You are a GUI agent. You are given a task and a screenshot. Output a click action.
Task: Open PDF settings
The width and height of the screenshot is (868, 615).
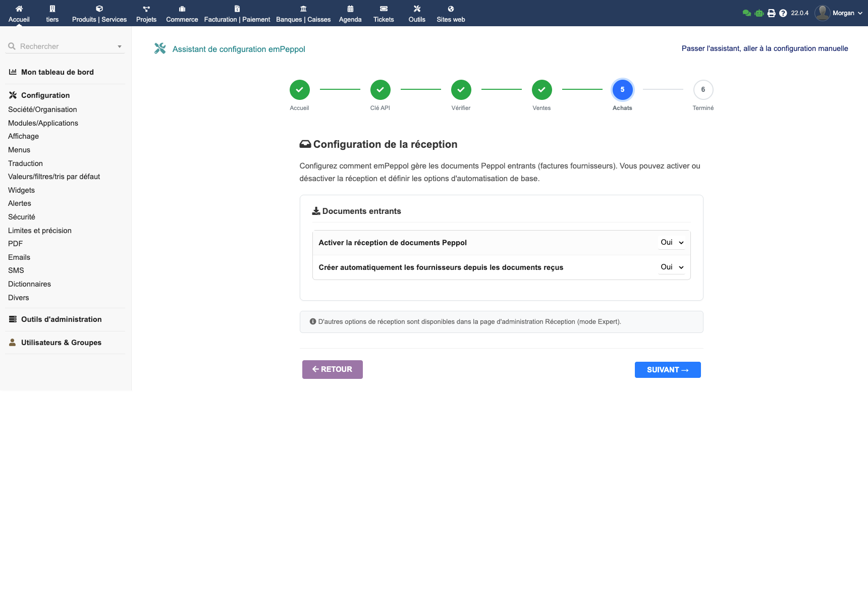(x=15, y=244)
